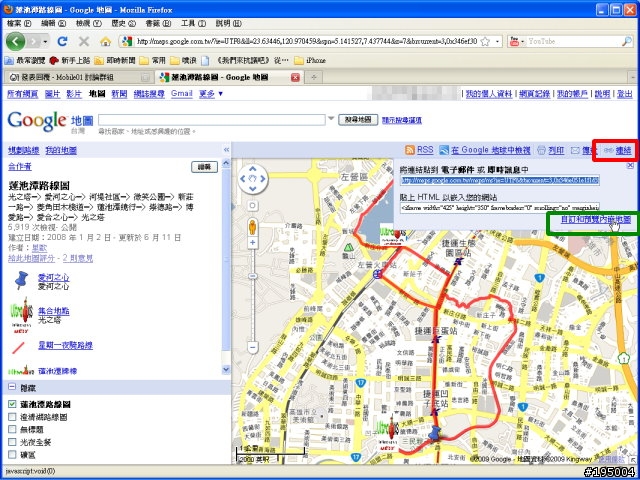This screenshot has height=480, width=640.
Task: Open the 連結 link at top right
Action: (x=623, y=150)
